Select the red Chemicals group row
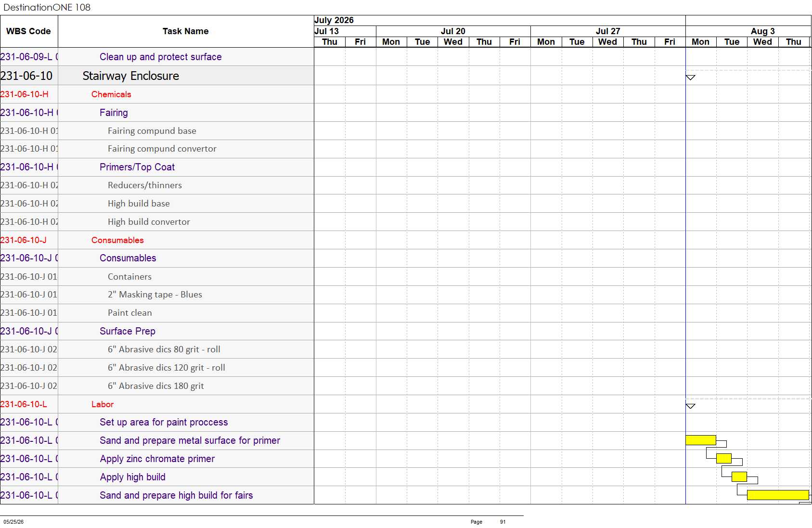This screenshot has height=528, width=812. pyautogui.click(x=157, y=94)
